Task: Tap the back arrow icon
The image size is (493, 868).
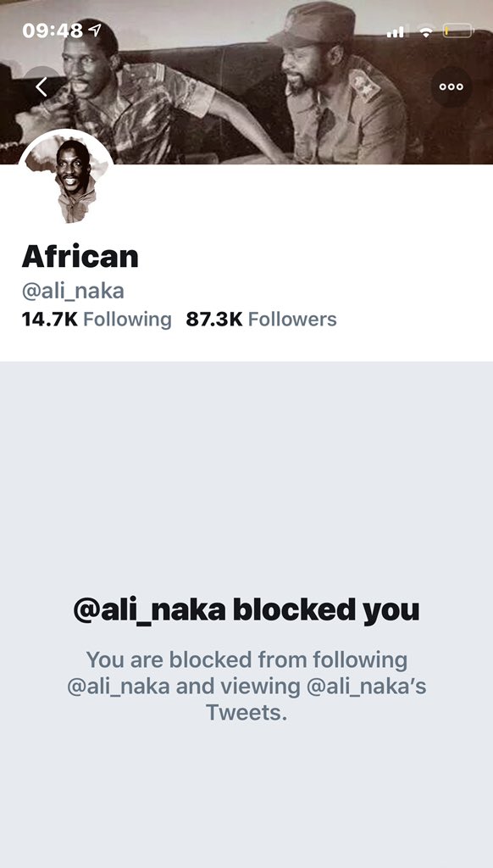Action: click(42, 87)
